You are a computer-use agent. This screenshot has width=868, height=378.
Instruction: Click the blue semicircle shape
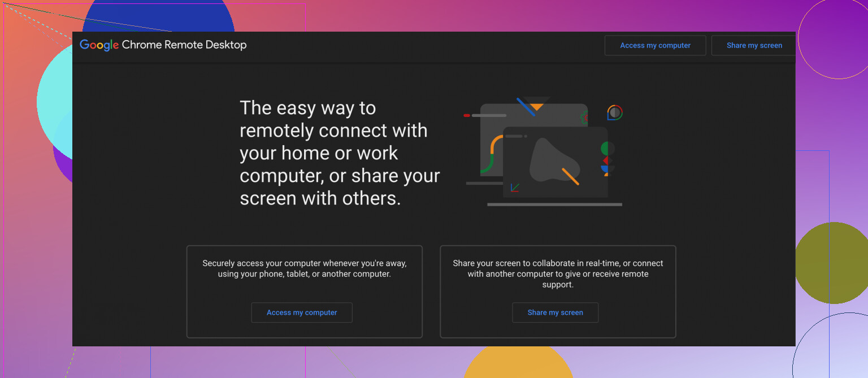pos(605,168)
